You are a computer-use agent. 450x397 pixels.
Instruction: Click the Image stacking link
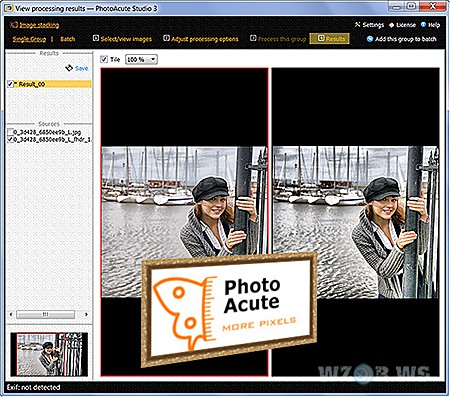point(39,25)
